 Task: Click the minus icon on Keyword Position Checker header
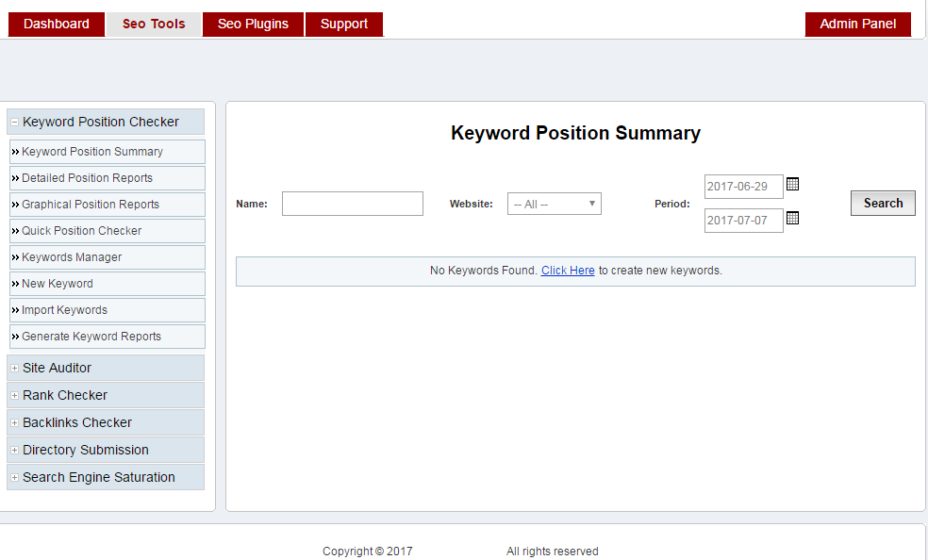coord(13,122)
